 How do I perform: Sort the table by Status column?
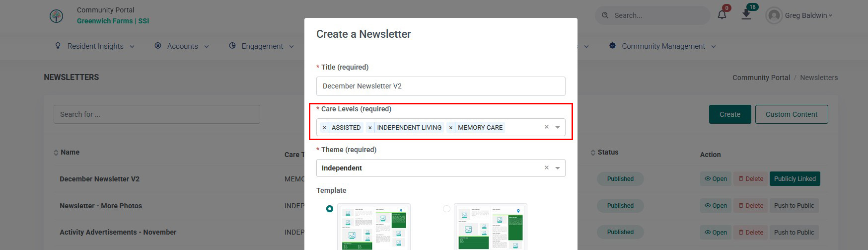(604, 152)
